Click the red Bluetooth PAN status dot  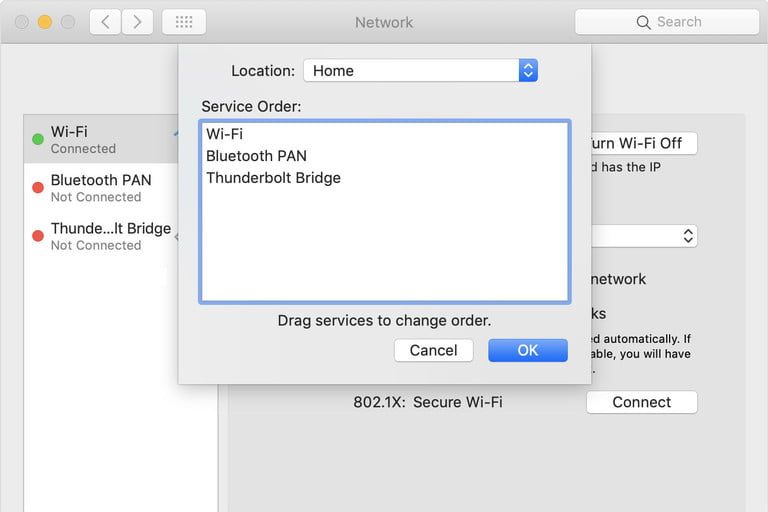click(38, 187)
